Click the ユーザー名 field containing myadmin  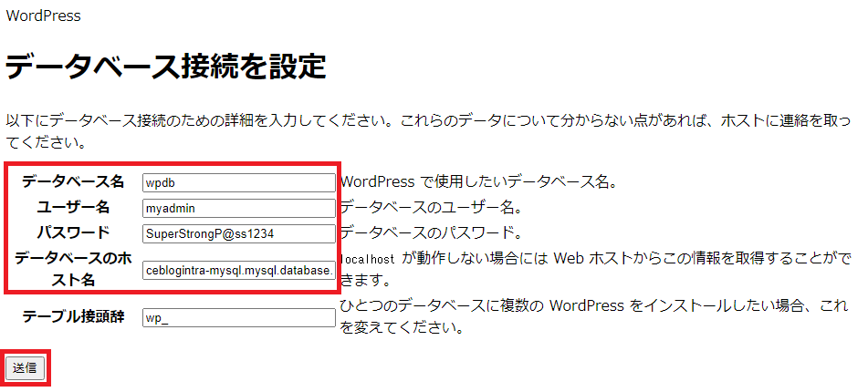(x=239, y=209)
